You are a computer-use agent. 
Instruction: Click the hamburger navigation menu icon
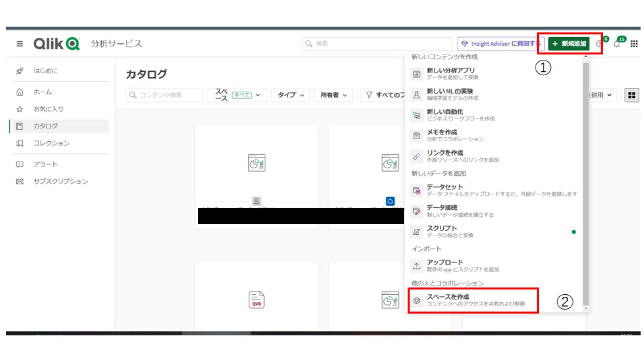[x=19, y=44]
